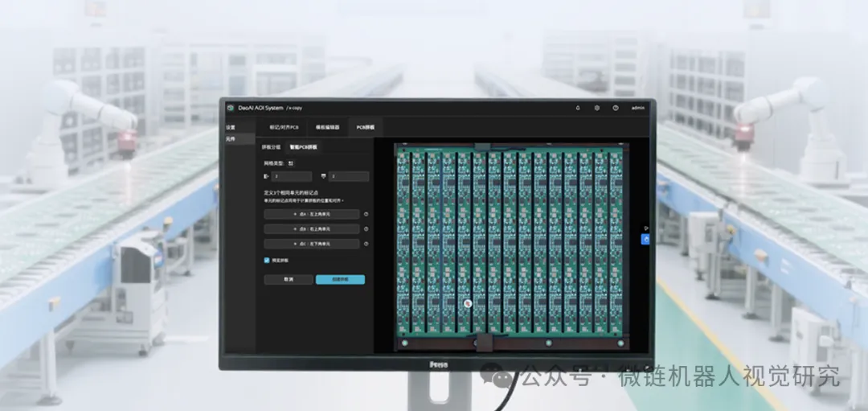868x411 pixels.
Task: Click the power icon next to admin
Action: (x=616, y=108)
